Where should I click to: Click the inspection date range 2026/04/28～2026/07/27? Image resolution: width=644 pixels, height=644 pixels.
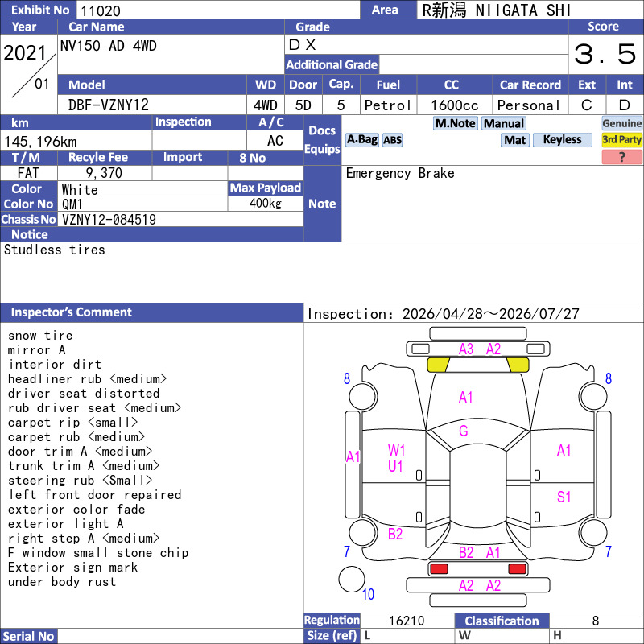coord(490,314)
